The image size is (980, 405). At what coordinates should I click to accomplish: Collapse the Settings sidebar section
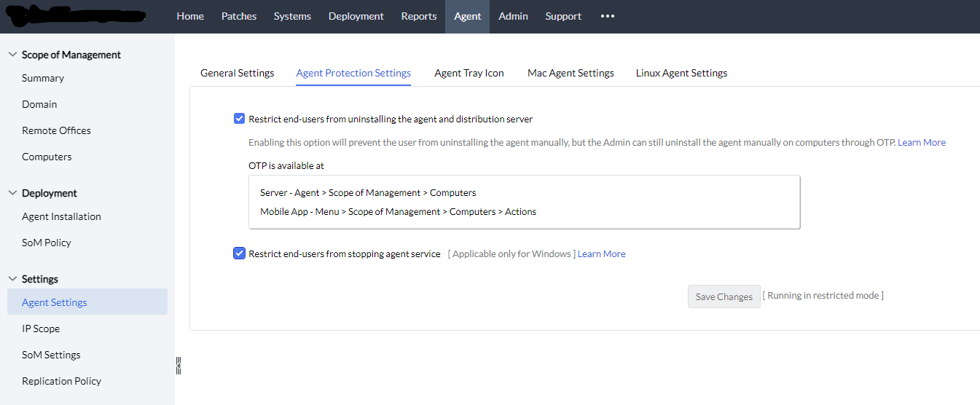(12, 279)
